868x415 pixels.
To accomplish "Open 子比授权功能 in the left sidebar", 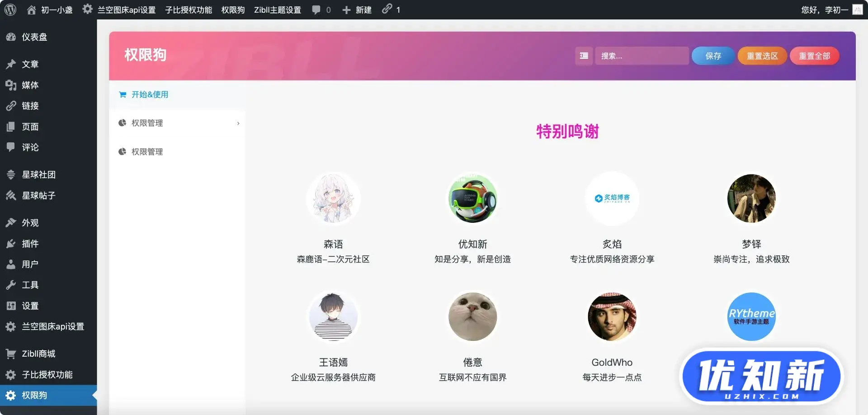I will 48,374.
